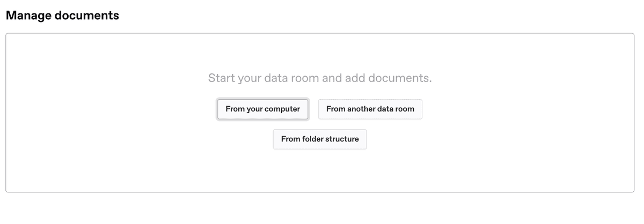Import documents from another data room

pyautogui.click(x=370, y=109)
